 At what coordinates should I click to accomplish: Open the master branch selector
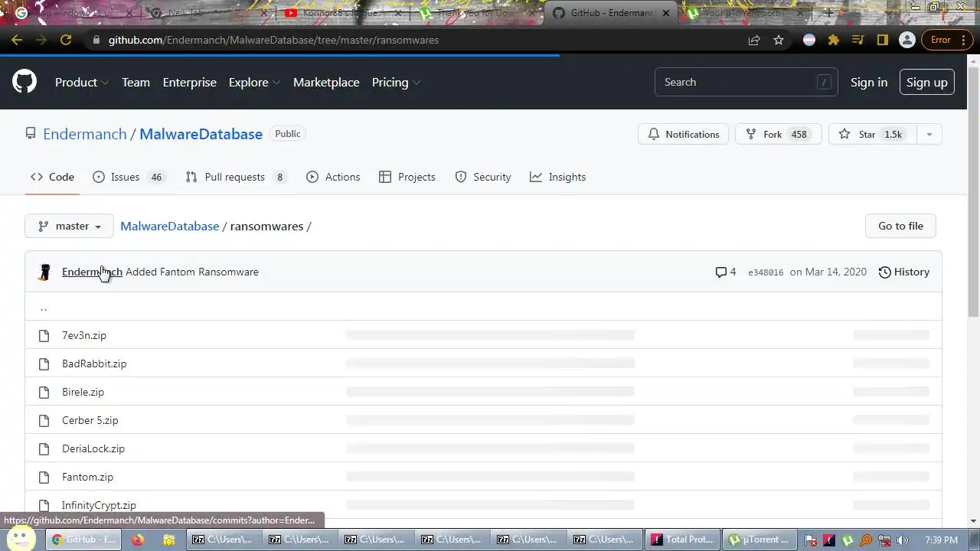point(70,226)
